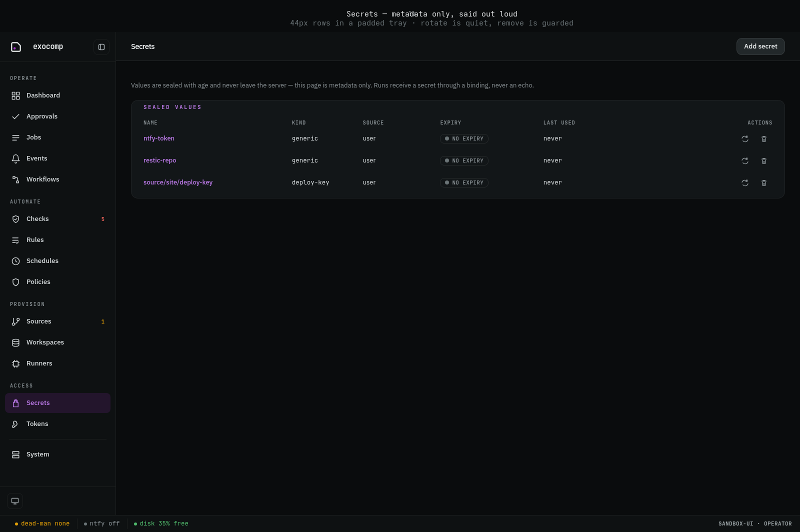Viewport: 800px width, 532px height.
Task: Delete the source/site/deploy-key secret
Action: coord(764,183)
